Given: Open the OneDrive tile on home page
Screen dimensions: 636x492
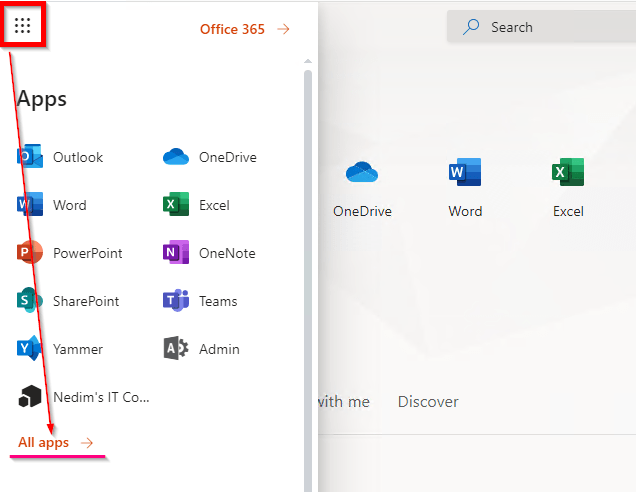Looking at the screenshot, I should point(362,186).
